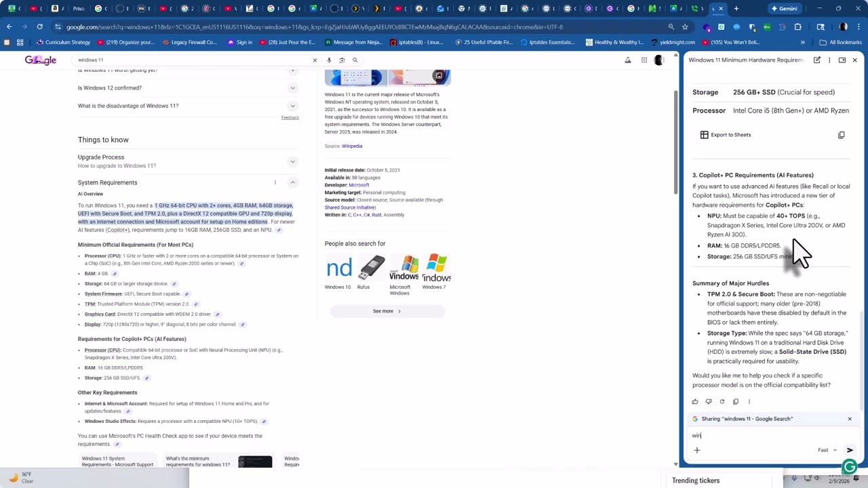Stop sharing windows 11 Google Search tab
868x488 pixels.
coord(850,419)
